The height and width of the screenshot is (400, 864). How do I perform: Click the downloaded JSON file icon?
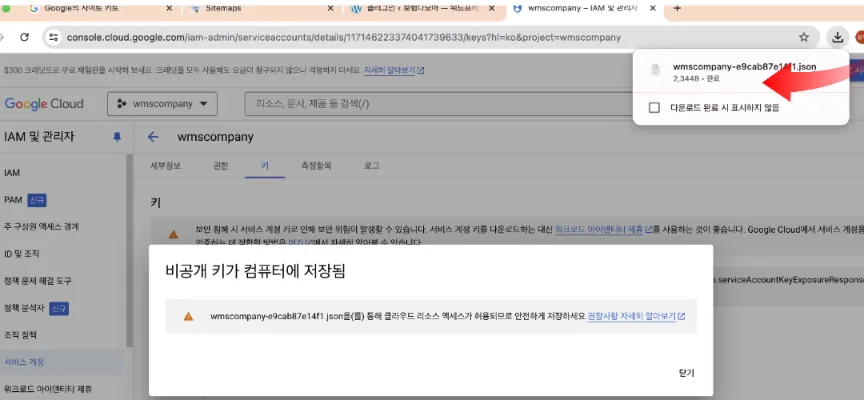[x=655, y=70]
